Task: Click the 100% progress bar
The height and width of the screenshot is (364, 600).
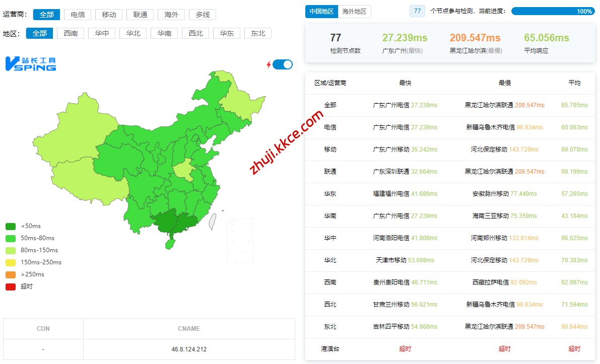Action: (553, 11)
